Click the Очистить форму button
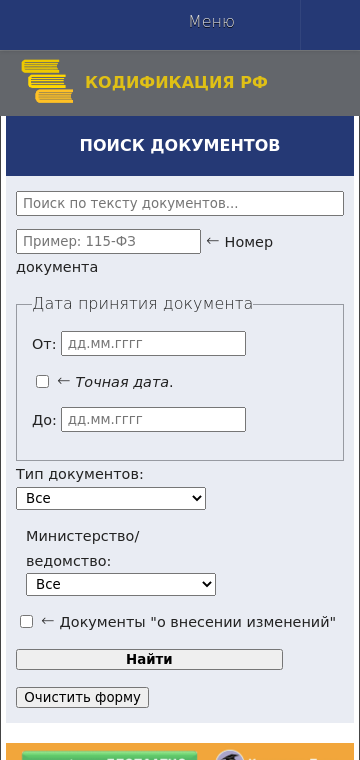The image size is (360, 760). [82, 697]
